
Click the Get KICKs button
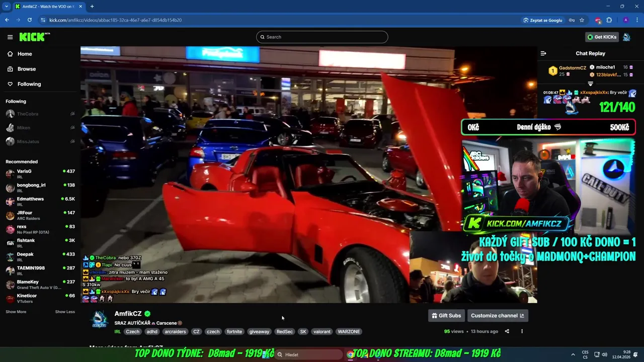(x=602, y=37)
